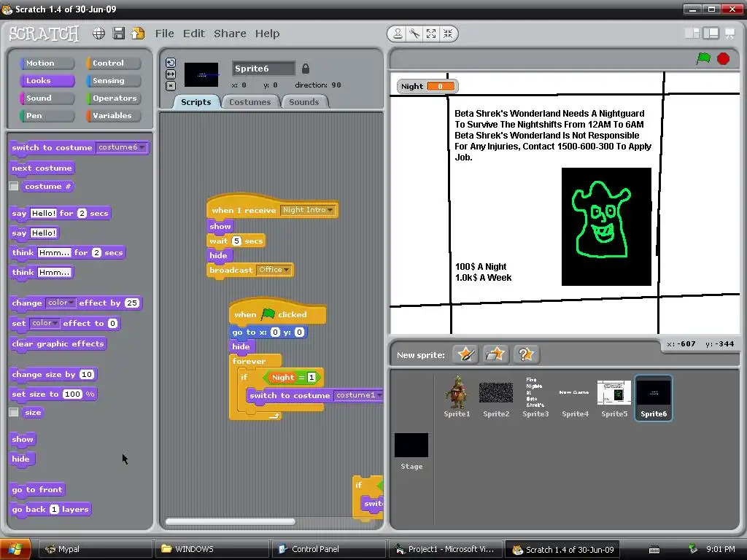Image resolution: width=747 pixels, height=560 pixels.
Task: Click the horizontal scrollbar of scripts area
Action: pos(230,522)
